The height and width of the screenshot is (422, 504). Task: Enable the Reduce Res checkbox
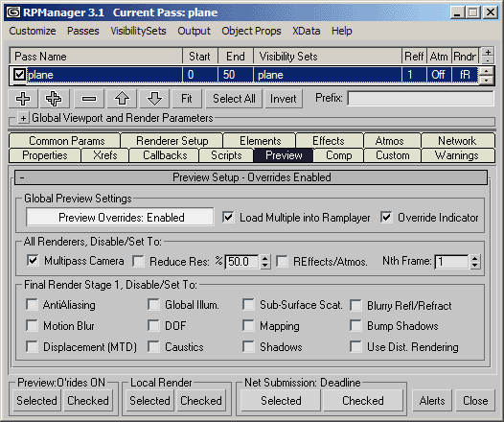(x=138, y=261)
